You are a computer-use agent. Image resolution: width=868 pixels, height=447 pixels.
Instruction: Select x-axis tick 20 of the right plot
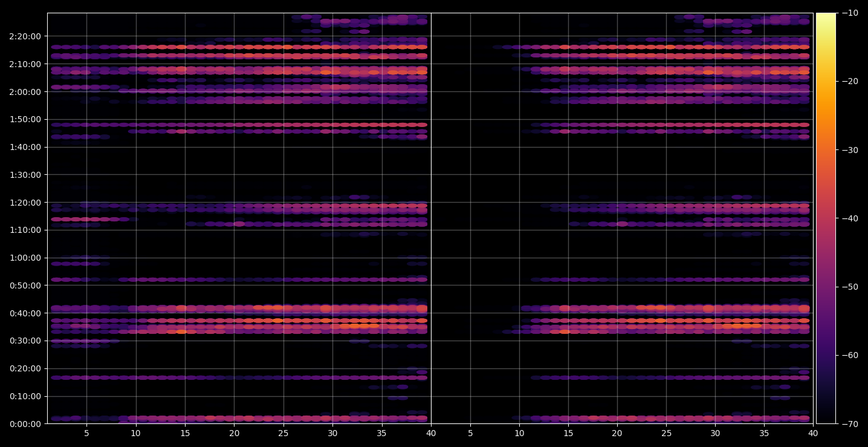pyautogui.click(x=617, y=433)
